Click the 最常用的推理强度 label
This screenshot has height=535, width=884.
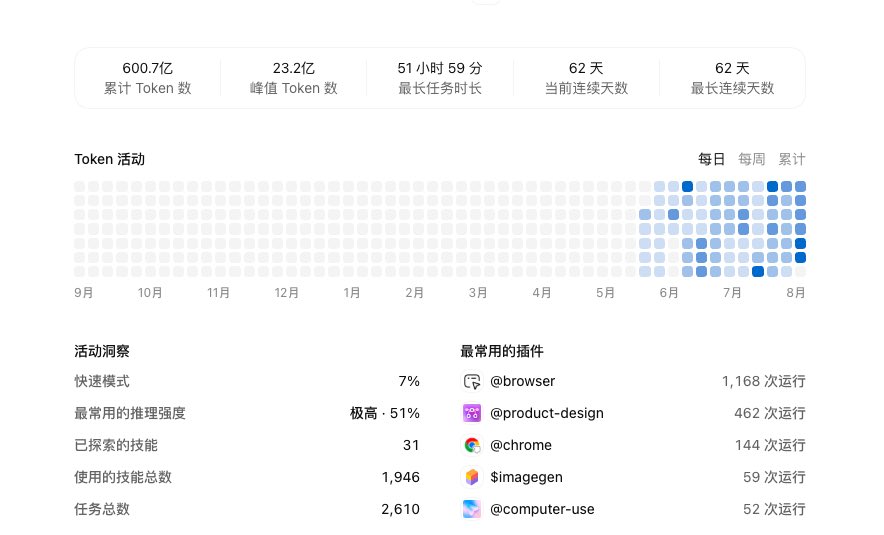[130, 413]
